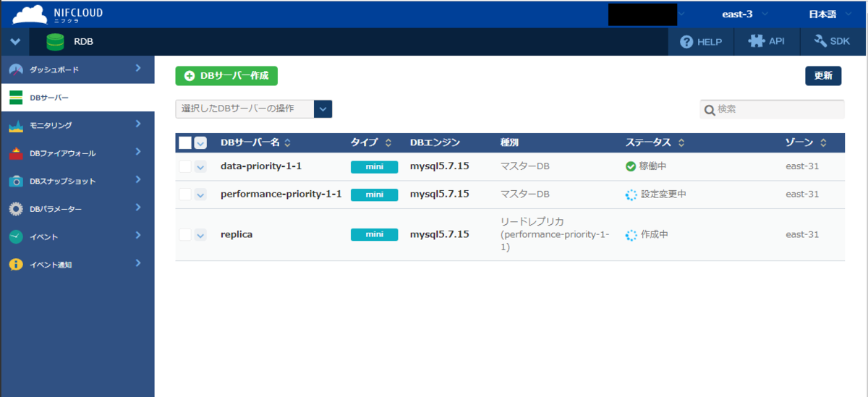
Task: Expand the モニタリング submenu arrow
Action: click(x=138, y=124)
